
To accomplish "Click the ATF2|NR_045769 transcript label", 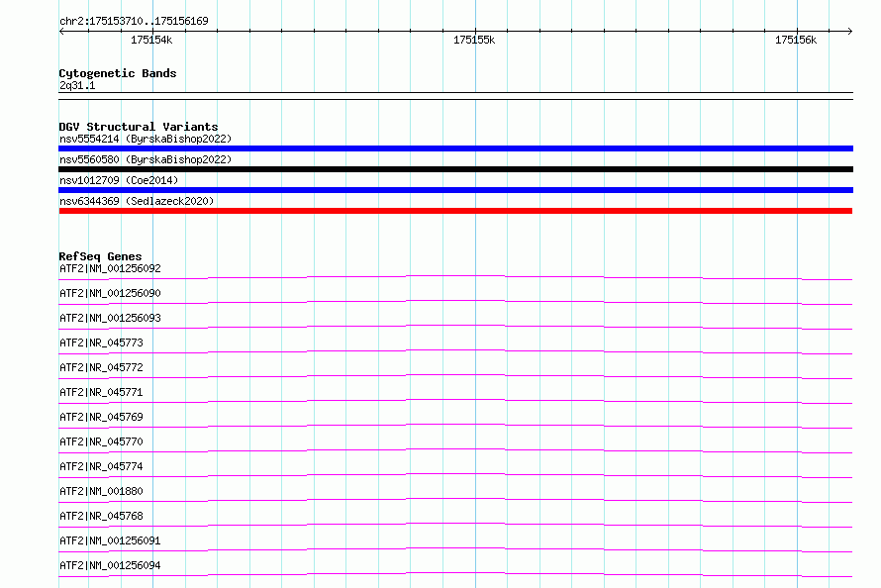I will (101, 417).
